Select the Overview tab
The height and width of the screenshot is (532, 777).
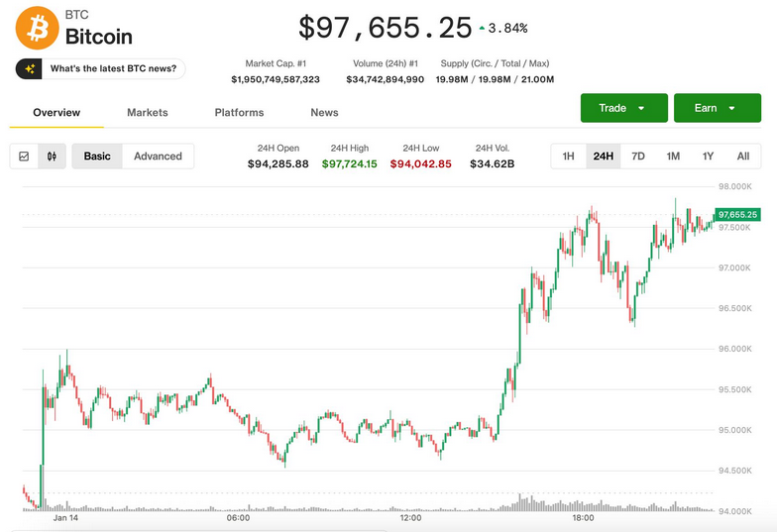(56, 113)
